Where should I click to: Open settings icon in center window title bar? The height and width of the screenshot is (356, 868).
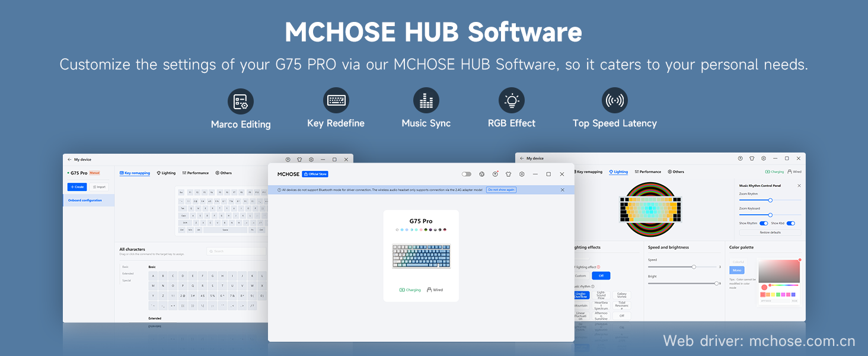522,174
